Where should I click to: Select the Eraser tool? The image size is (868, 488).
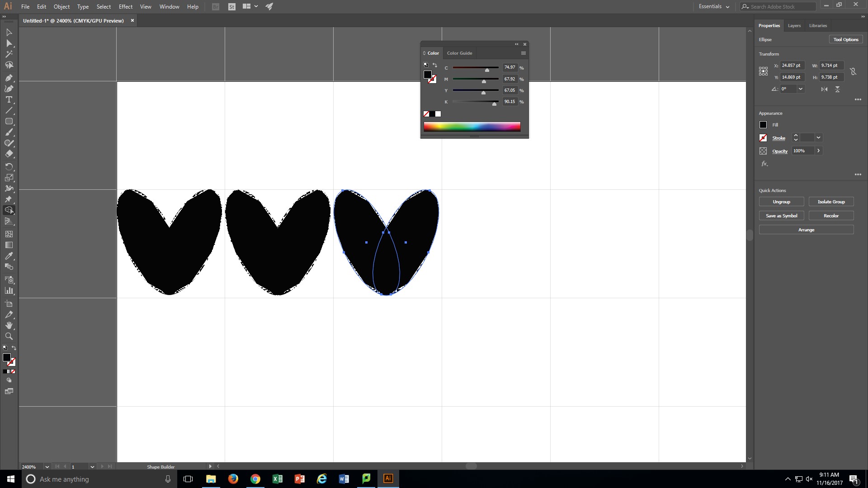pos(9,154)
